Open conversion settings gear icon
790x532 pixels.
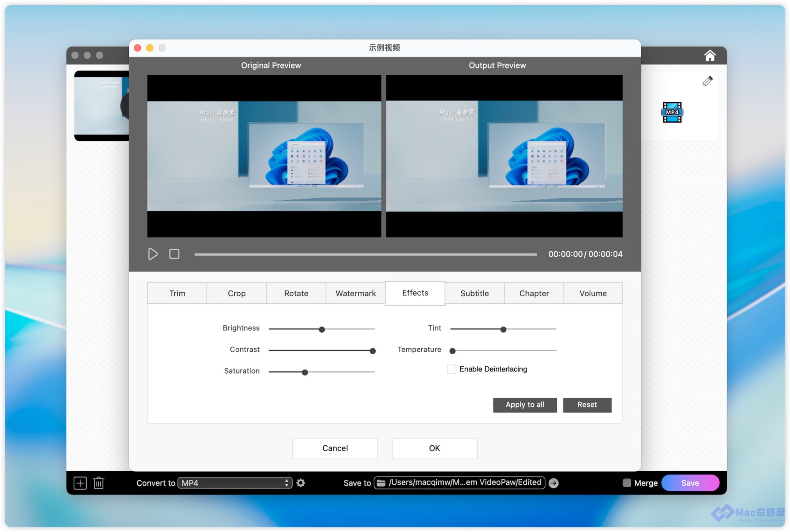coord(301,483)
